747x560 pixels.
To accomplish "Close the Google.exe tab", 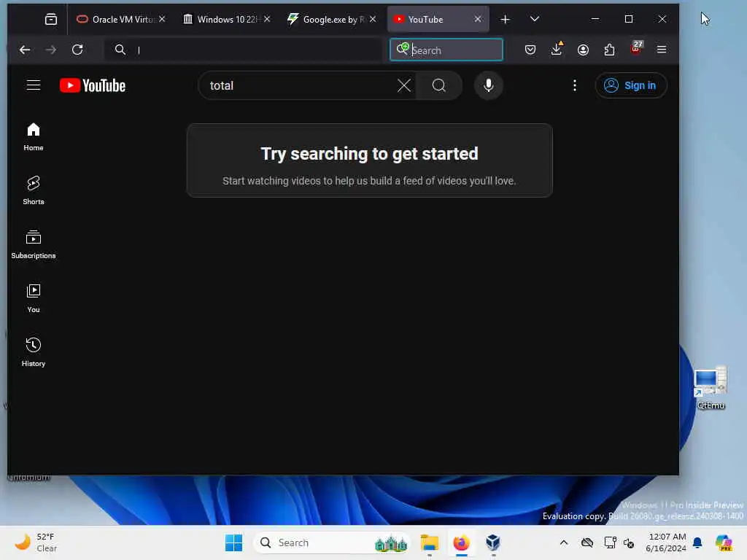I will click(x=373, y=19).
